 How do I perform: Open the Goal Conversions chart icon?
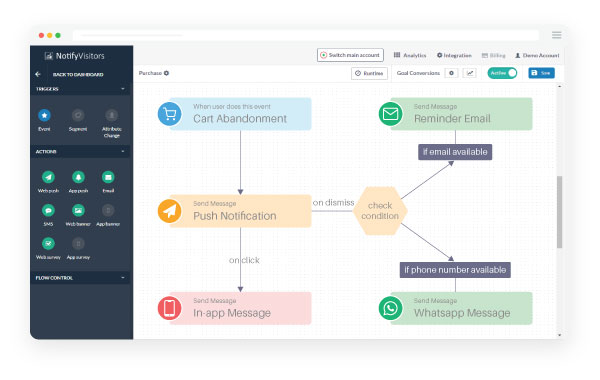[x=470, y=73]
